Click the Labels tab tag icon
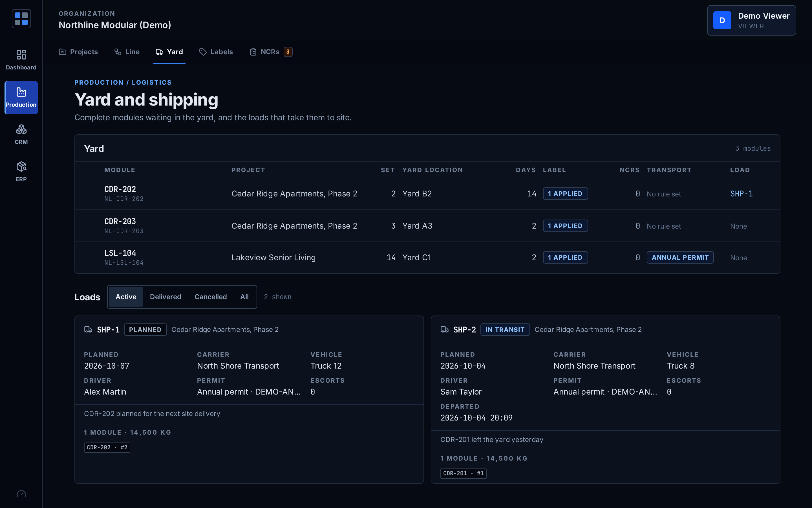The width and height of the screenshot is (812, 508). [x=203, y=52]
